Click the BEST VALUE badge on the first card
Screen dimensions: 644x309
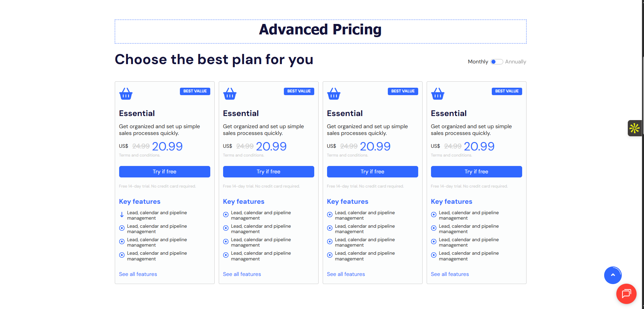point(195,91)
